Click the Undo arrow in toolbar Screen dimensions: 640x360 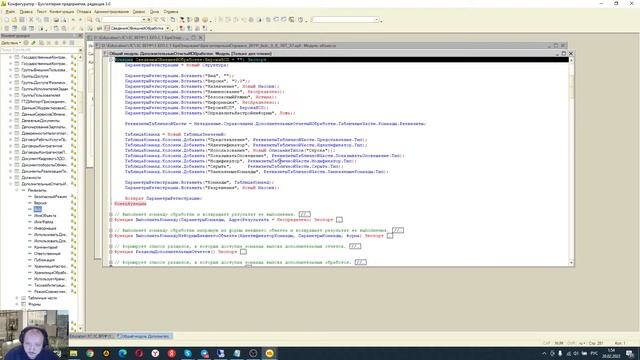(73, 20)
